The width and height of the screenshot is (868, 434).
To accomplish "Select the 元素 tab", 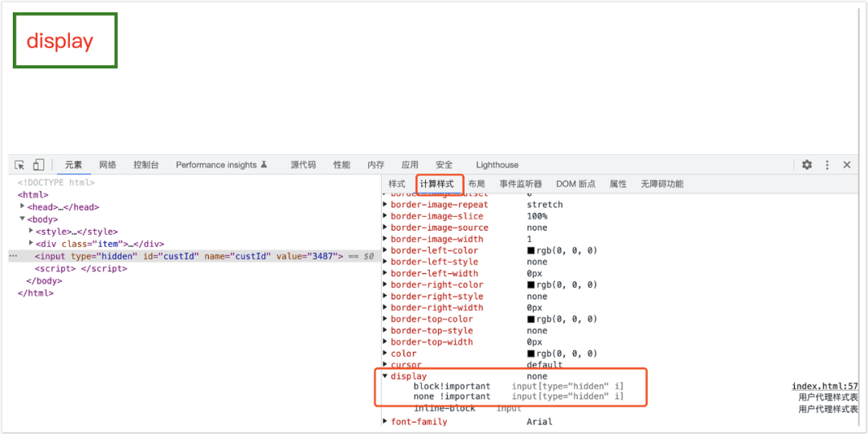I will pos(74,165).
